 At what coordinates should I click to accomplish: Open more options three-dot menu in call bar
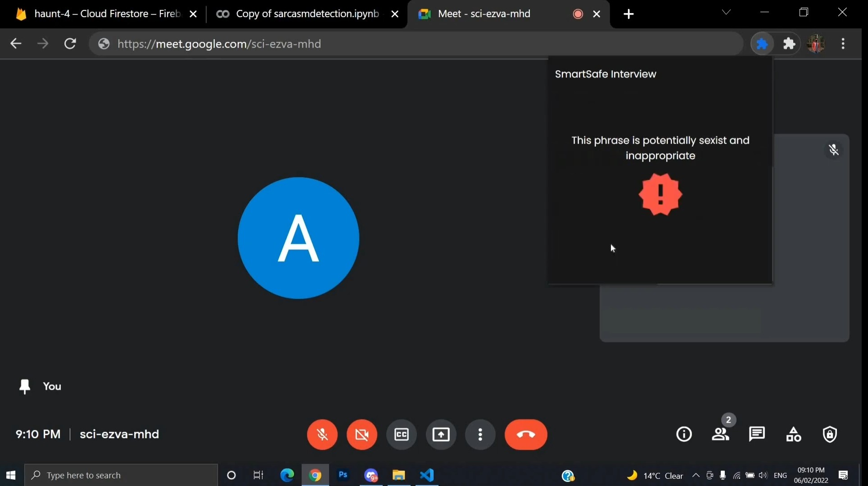click(x=480, y=435)
